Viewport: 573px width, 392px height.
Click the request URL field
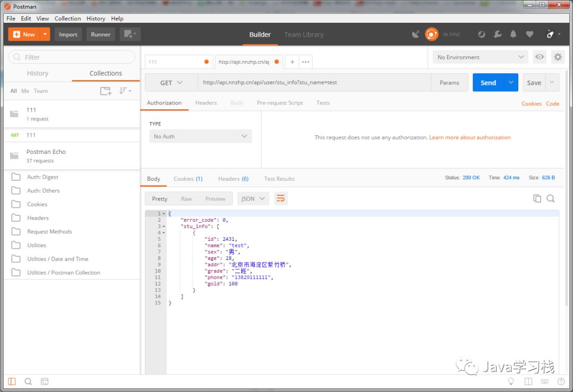[x=314, y=83]
